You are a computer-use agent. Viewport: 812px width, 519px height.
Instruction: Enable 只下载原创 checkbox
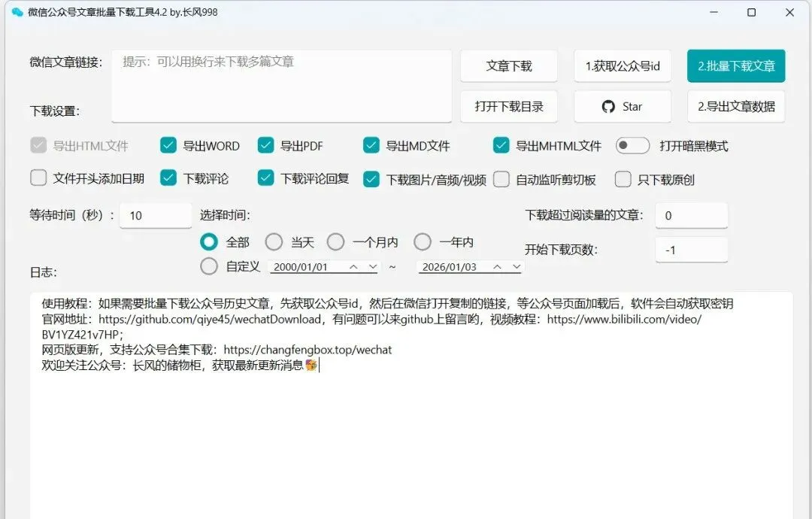623,179
